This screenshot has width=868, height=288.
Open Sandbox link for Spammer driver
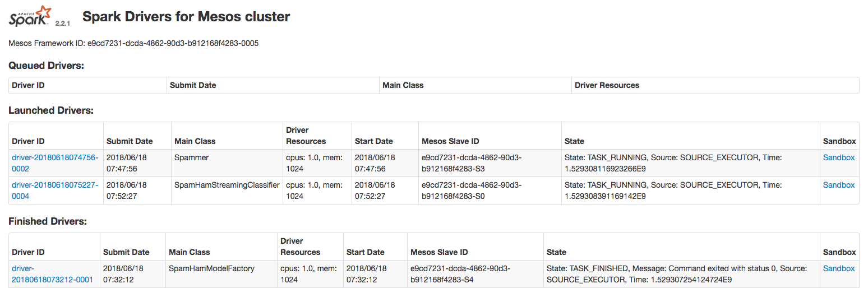(839, 157)
